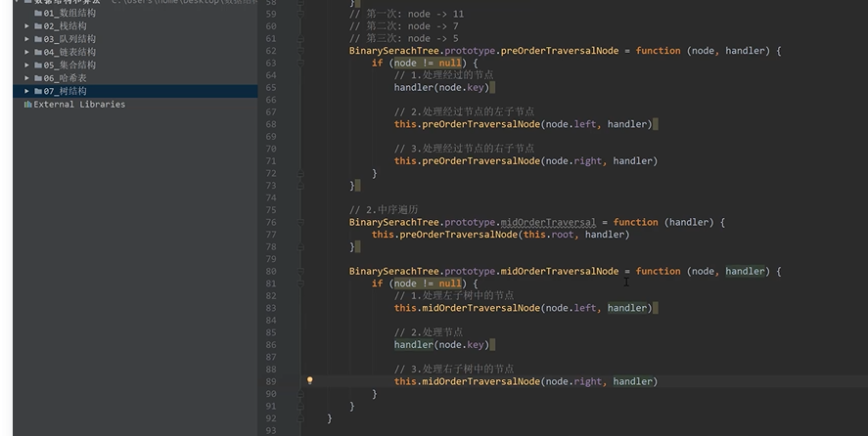Click the folder icon of 07_树结构
The image size is (868, 436).
click(38, 91)
